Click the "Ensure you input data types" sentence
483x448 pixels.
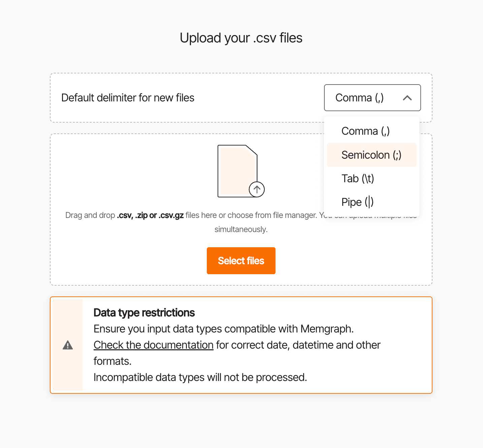click(x=224, y=329)
